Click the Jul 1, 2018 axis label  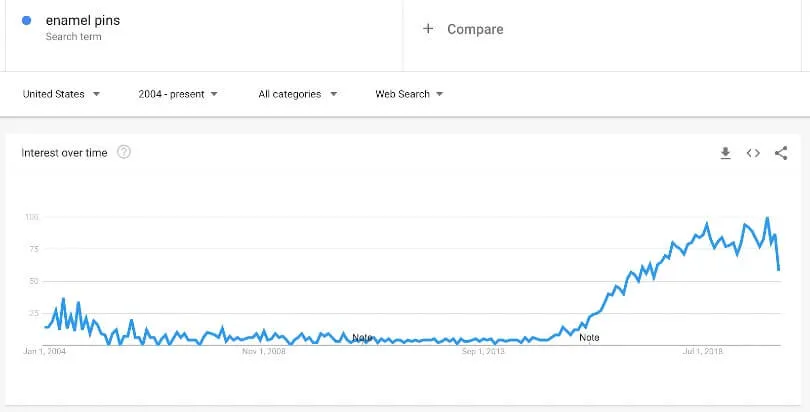tap(703, 352)
